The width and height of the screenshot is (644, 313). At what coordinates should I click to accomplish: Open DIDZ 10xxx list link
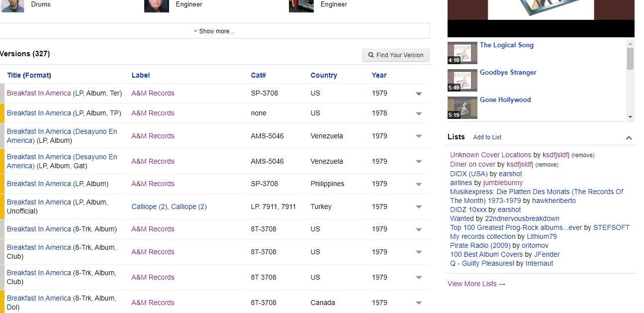pos(469,209)
